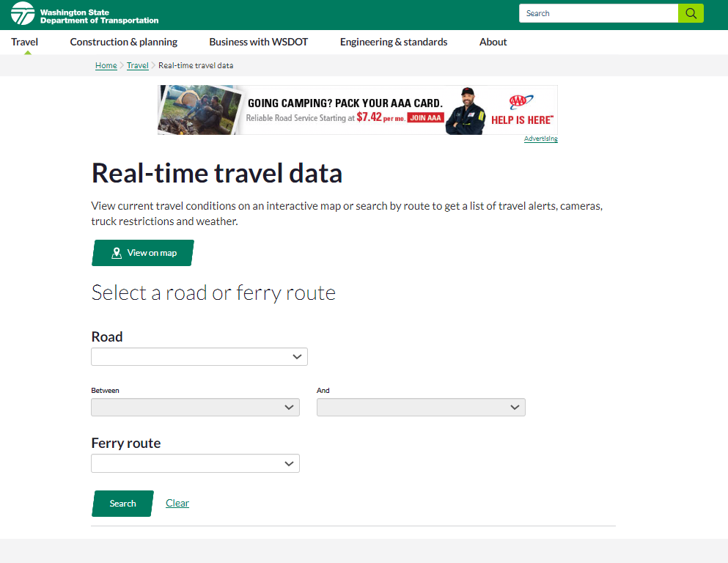Click the AAA logo in the ad banner
The image size is (728, 563).
click(x=521, y=103)
